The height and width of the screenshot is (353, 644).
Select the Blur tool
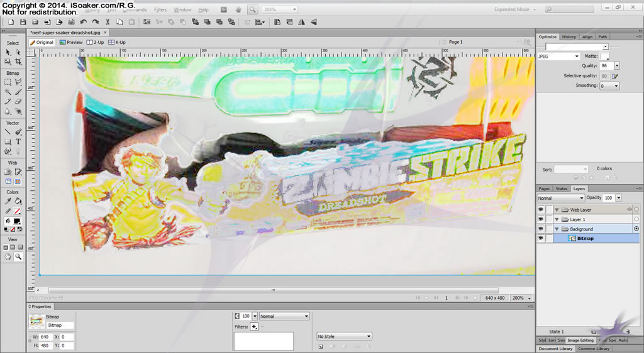coord(8,111)
